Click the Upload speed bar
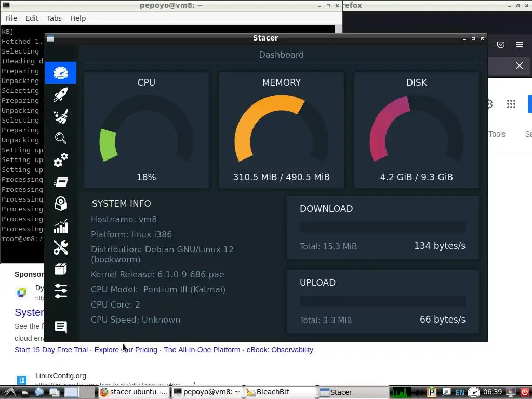This screenshot has width=532, height=399. coord(383,301)
